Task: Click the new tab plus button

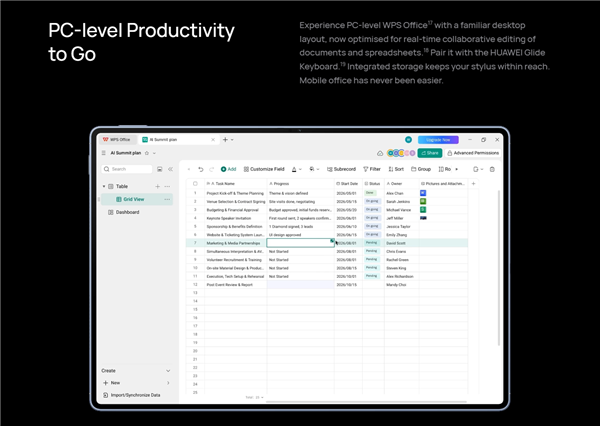Action: coord(225,140)
